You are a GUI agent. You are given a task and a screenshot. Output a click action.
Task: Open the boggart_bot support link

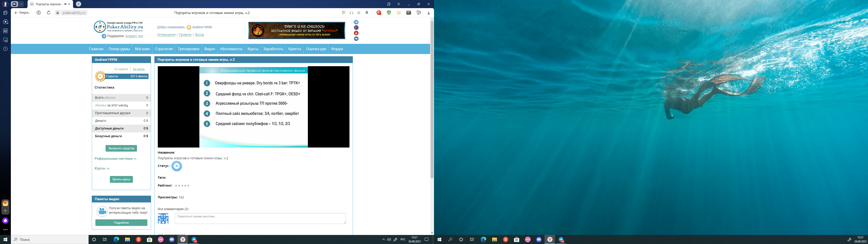click(134, 36)
